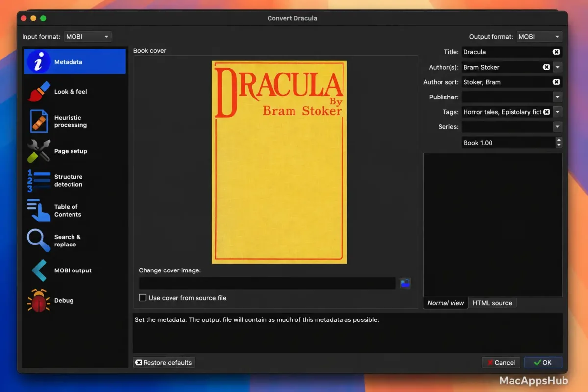The width and height of the screenshot is (588, 392).
Task: Open the Metadata section in sidebar
Action: [x=75, y=62]
